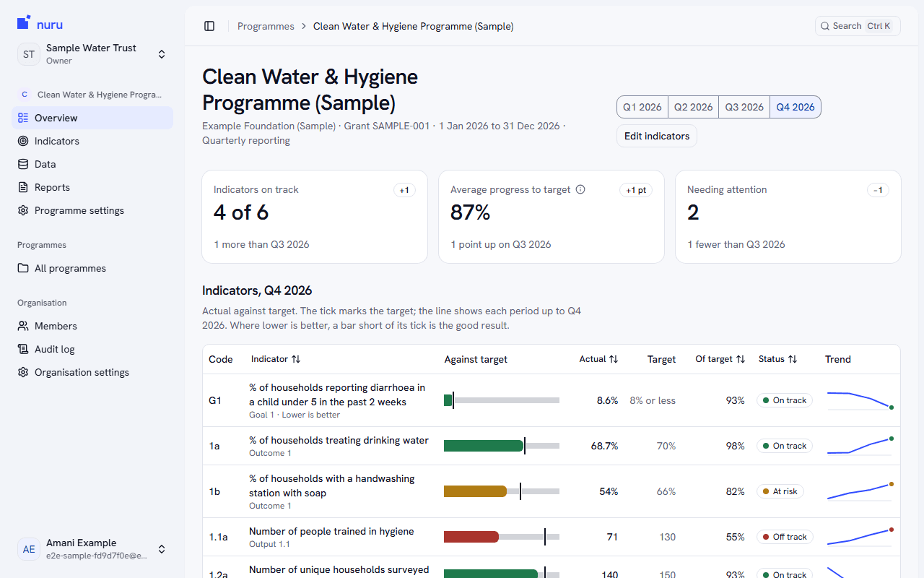Open All programmes list
Screen dimensions: 924x578
[92, 268]
